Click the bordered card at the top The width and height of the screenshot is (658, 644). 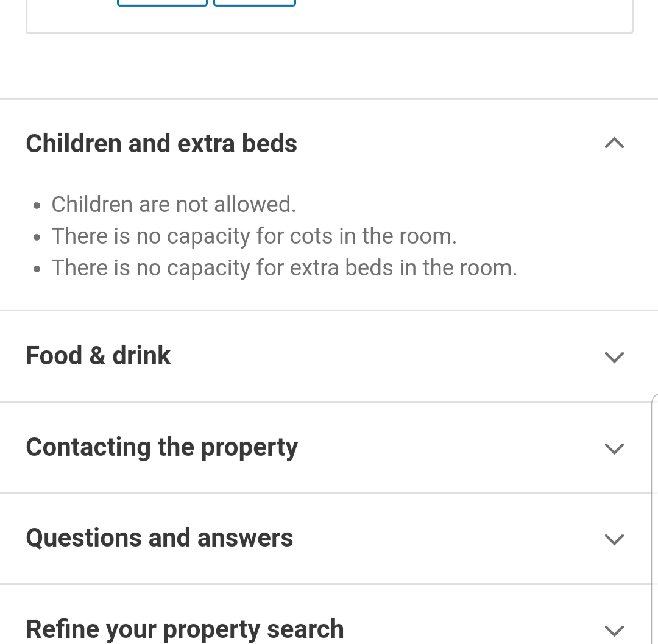click(x=330, y=17)
